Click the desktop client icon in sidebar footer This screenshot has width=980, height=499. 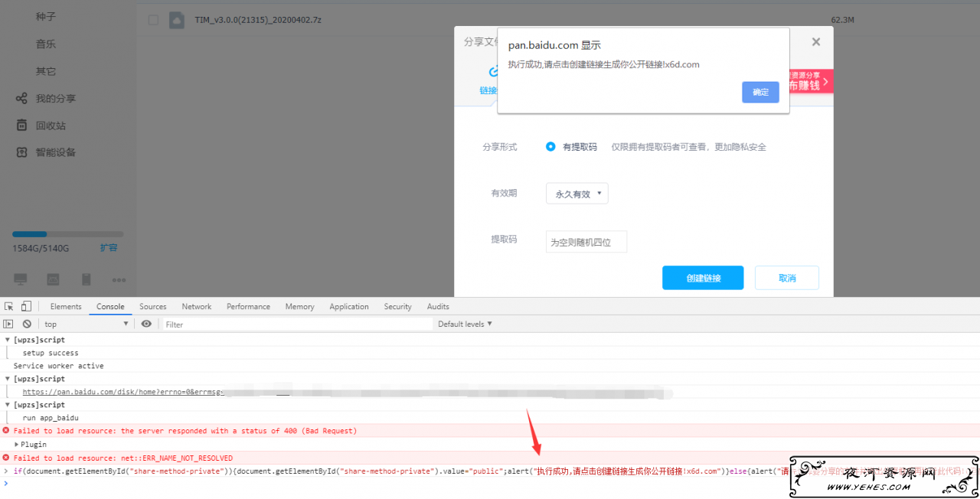pyautogui.click(x=21, y=279)
